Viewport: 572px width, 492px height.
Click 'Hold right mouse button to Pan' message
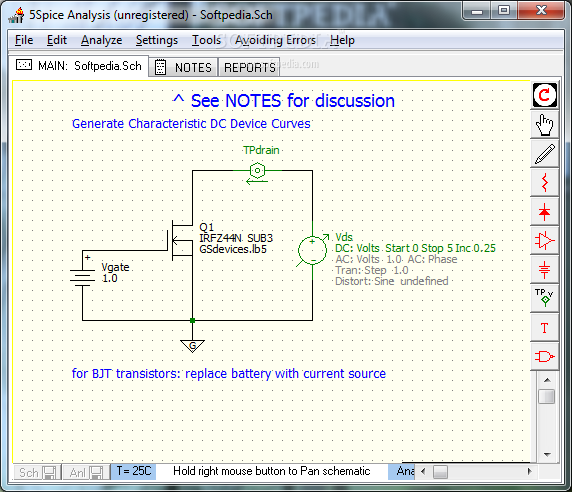tap(271, 471)
